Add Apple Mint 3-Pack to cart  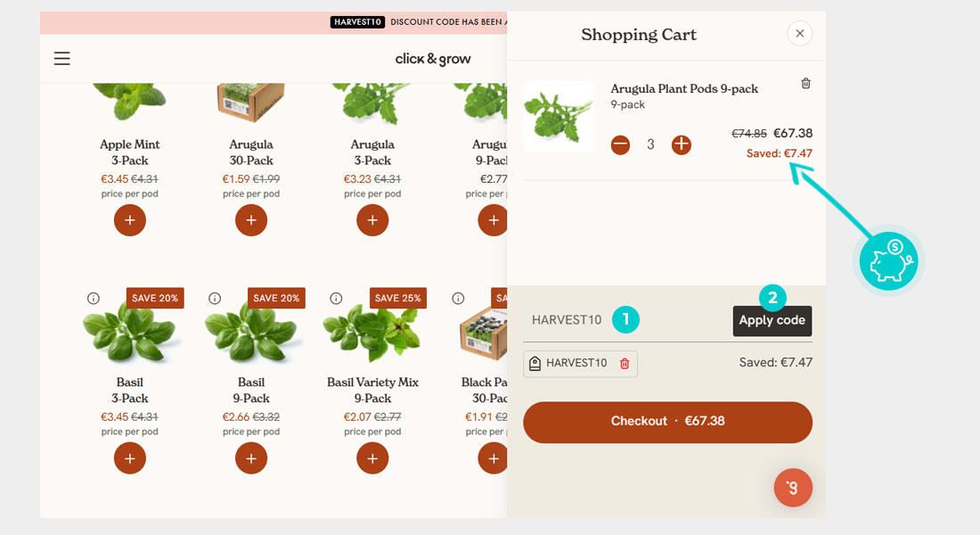tap(129, 220)
